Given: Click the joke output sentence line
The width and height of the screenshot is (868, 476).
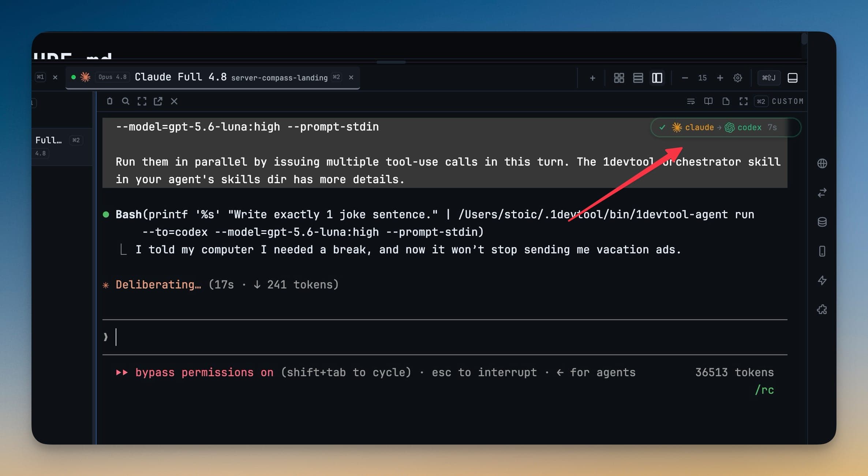Looking at the screenshot, I should (x=408, y=249).
